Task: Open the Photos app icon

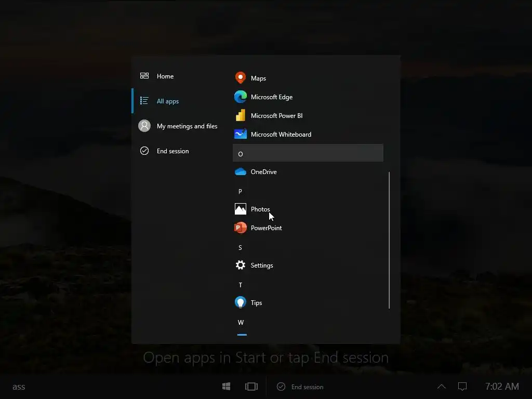Action: click(241, 209)
